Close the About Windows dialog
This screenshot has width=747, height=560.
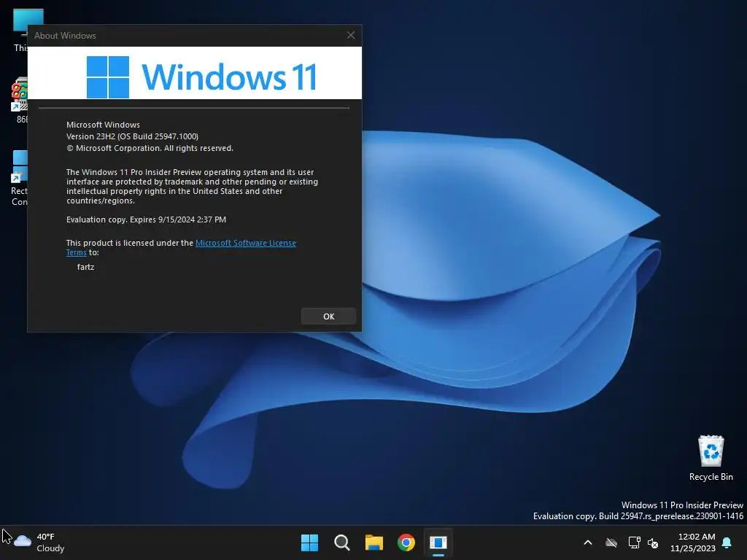pyautogui.click(x=351, y=35)
